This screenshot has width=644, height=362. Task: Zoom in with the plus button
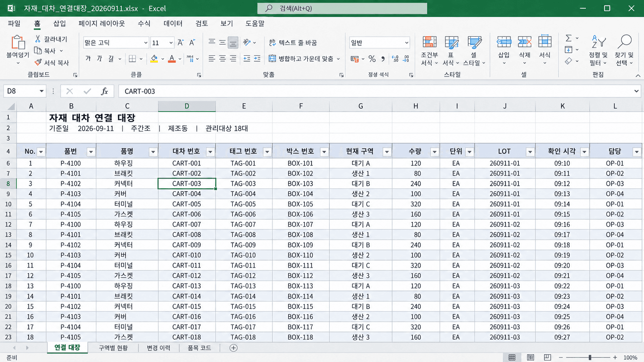(x=615, y=357)
